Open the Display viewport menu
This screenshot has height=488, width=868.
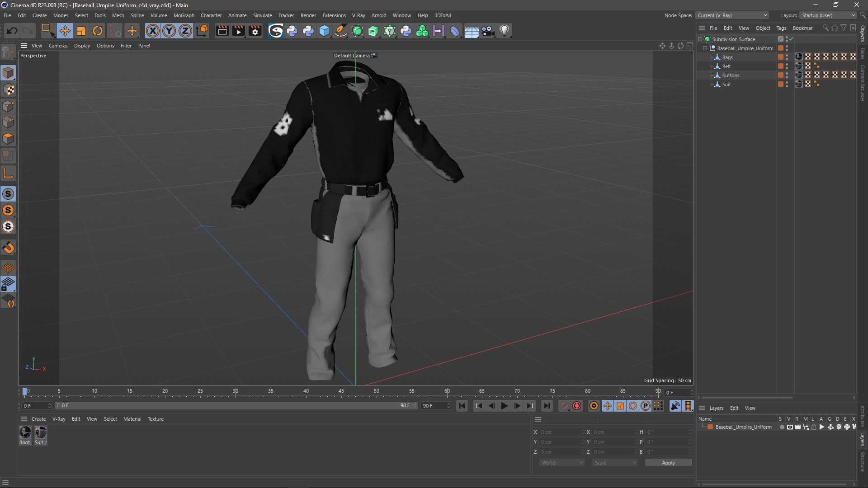pos(82,46)
